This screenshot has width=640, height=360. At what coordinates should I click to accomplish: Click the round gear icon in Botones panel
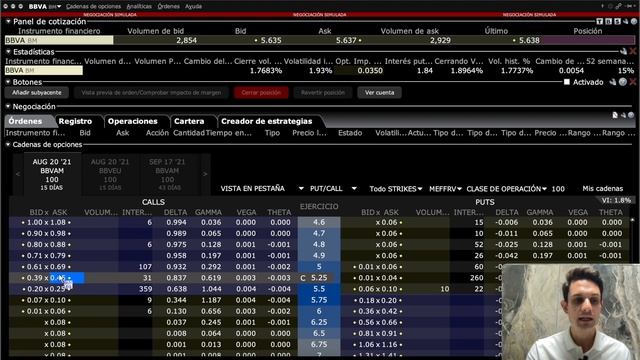pos(622,82)
